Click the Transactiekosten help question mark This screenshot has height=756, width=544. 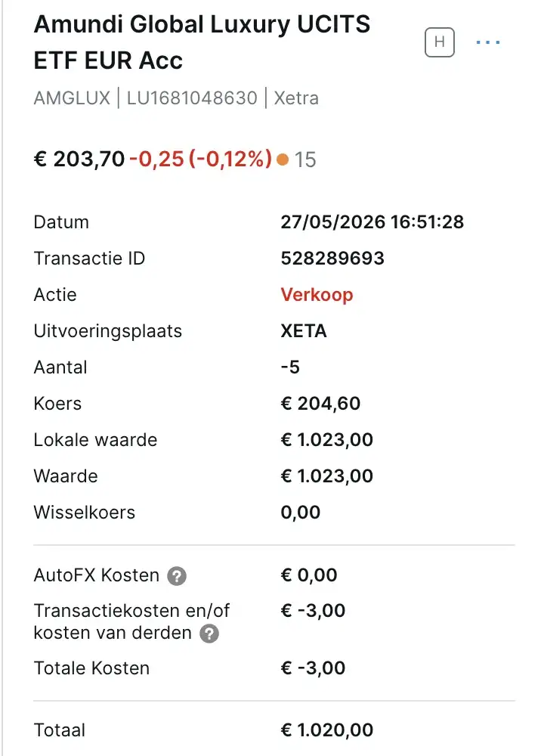209,633
